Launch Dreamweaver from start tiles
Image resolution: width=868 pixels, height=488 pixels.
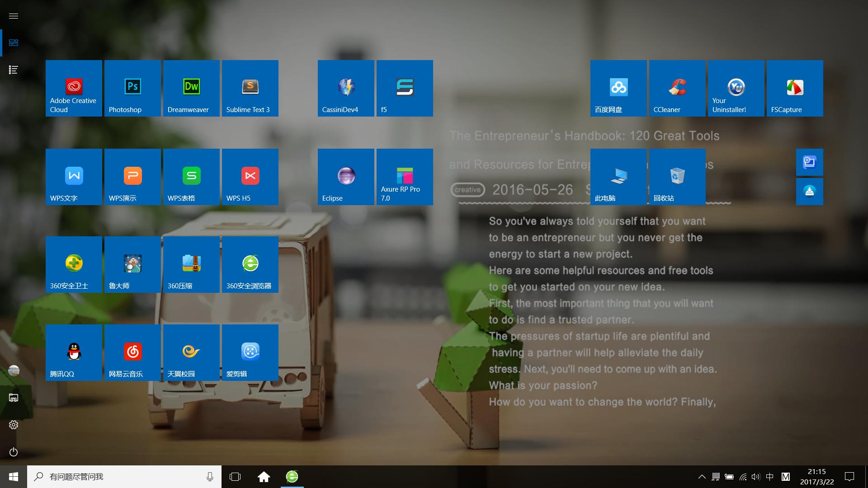[191, 88]
